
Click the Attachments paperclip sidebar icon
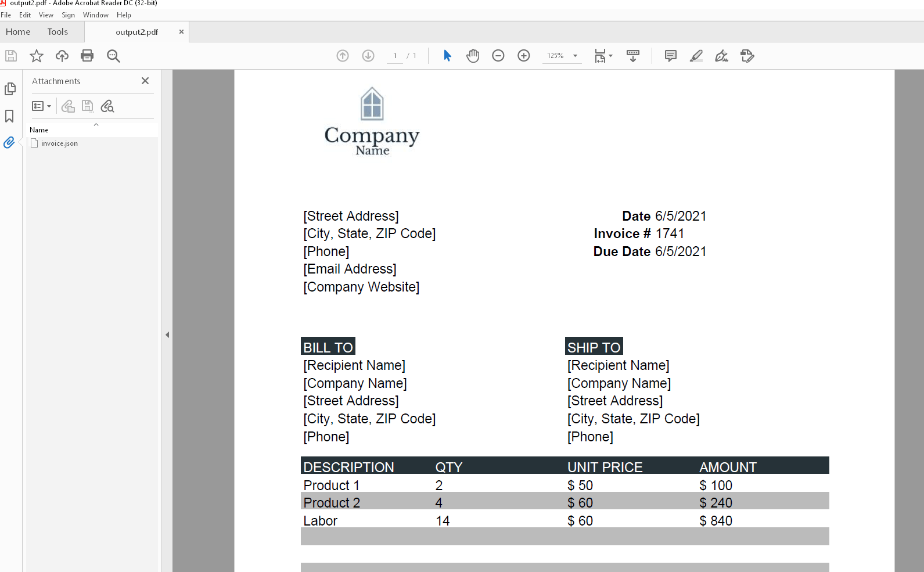click(9, 142)
